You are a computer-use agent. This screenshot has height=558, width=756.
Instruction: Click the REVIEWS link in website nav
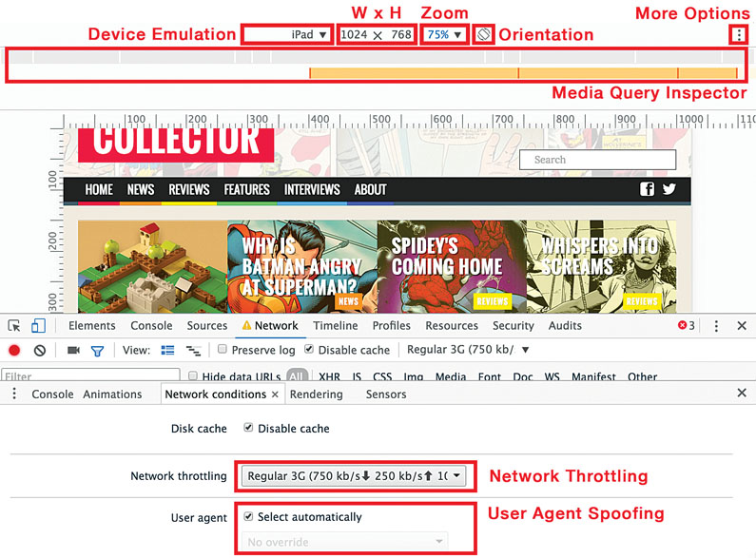pyautogui.click(x=189, y=189)
